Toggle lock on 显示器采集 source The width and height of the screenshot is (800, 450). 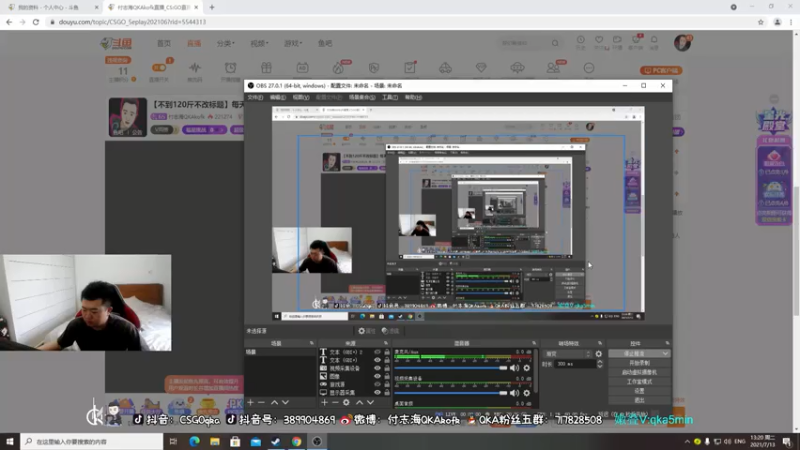387,392
